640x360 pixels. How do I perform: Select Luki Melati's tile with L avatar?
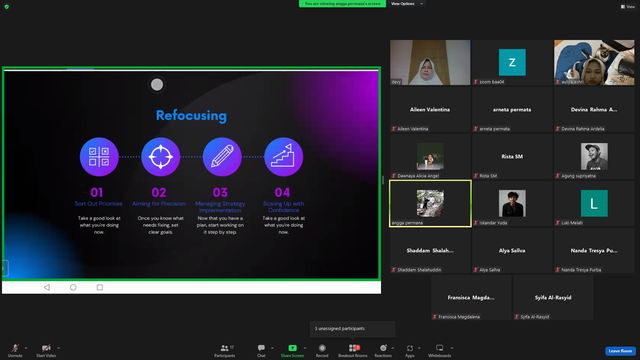(x=594, y=203)
